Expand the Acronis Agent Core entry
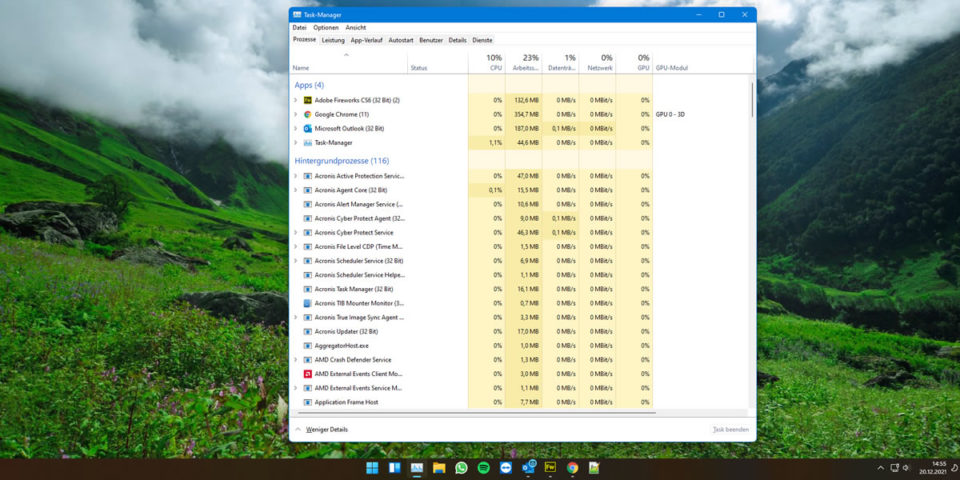 pyautogui.click(x=295, y=190)
